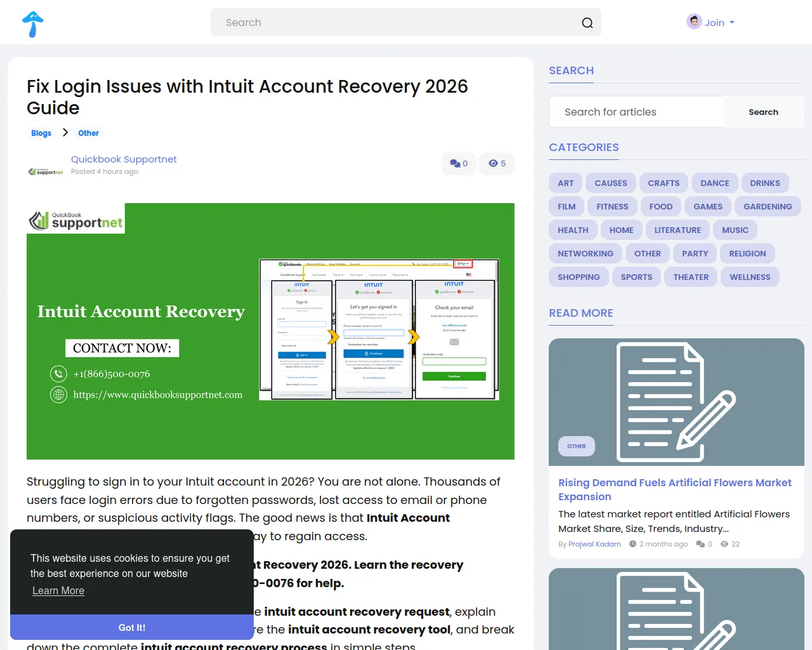The width and height of the screenshot is (812, 650).
Task: Open the Intuit Account Recovery banner image
Action: [270, 331]
